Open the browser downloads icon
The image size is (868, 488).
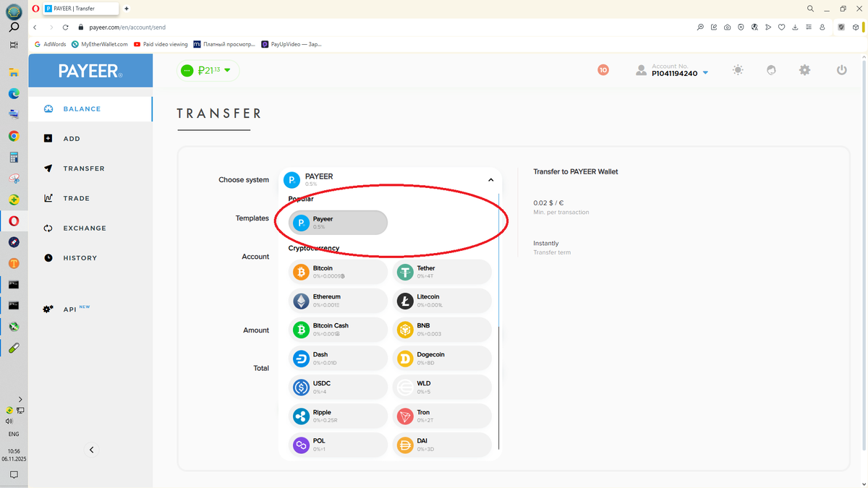795,27
